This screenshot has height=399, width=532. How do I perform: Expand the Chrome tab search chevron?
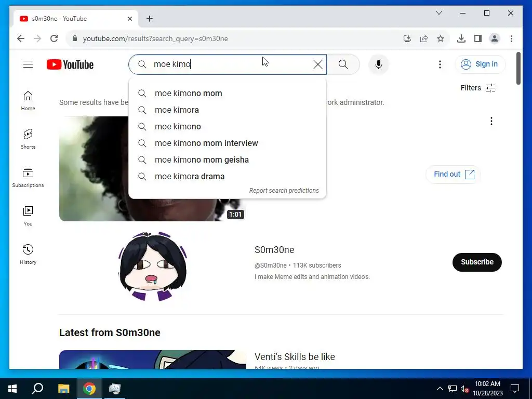439,13
